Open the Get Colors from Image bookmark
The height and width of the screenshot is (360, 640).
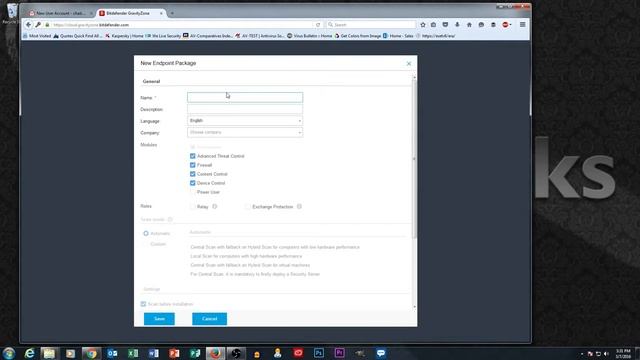pos(358,36)
